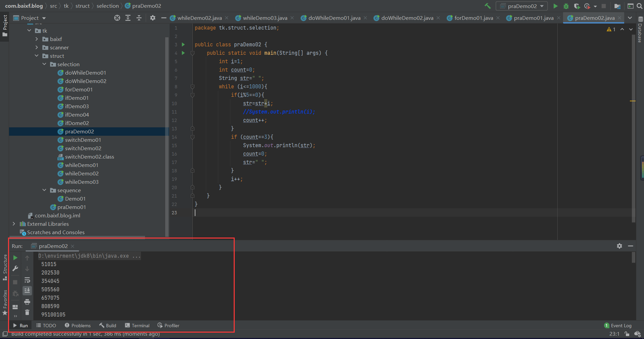Open the Problems tool window
644x339 pixels.
[78, 326]
